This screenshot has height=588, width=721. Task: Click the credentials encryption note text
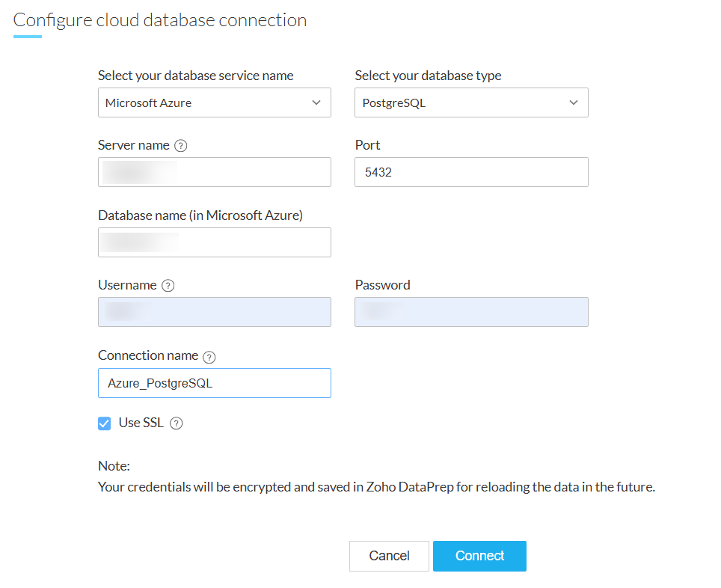(x=376, y=487)
